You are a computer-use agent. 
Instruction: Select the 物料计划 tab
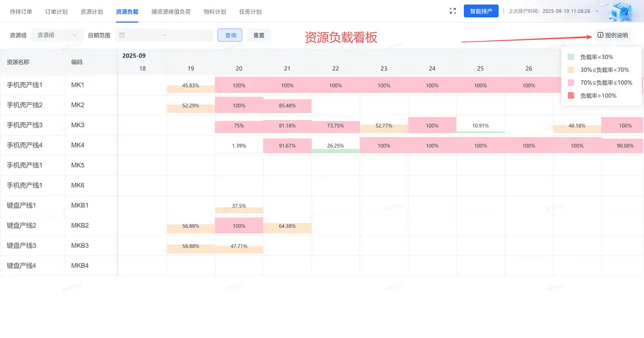coord(215,11)
